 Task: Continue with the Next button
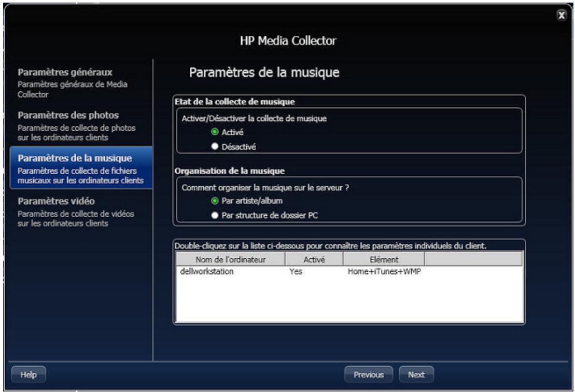pos(416,374)
